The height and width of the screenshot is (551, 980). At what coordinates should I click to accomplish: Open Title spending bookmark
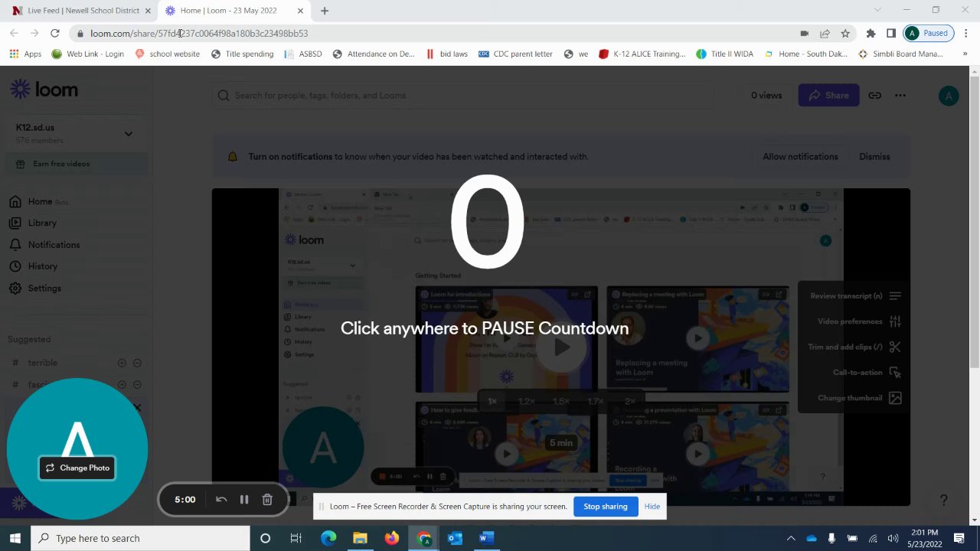(242, 54)
